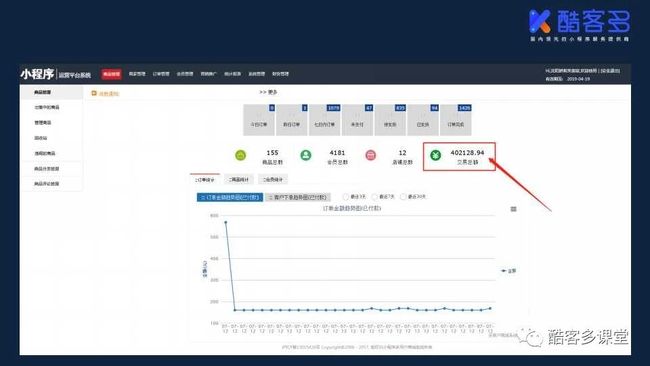Click the >> 更多 link
Image resolution: width=650 pixels, height=366 pixels.
click(268, 92)
